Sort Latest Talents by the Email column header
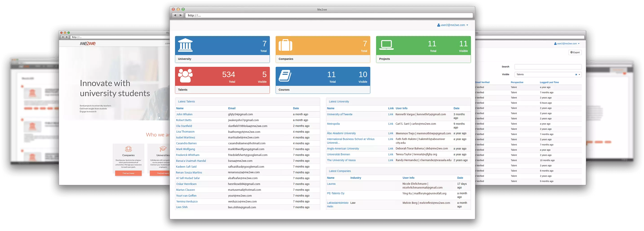Image resolution: width=644 pixels, height=231 pixels. point(232,108)
